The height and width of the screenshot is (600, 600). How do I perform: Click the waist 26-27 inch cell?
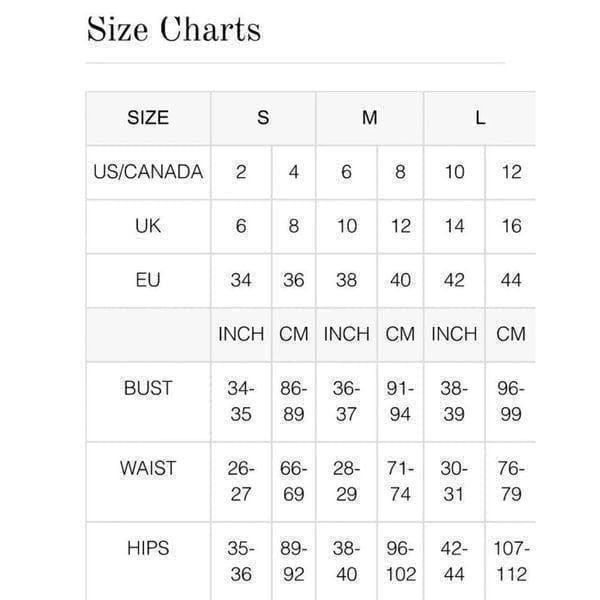click(x=241, y=481)
